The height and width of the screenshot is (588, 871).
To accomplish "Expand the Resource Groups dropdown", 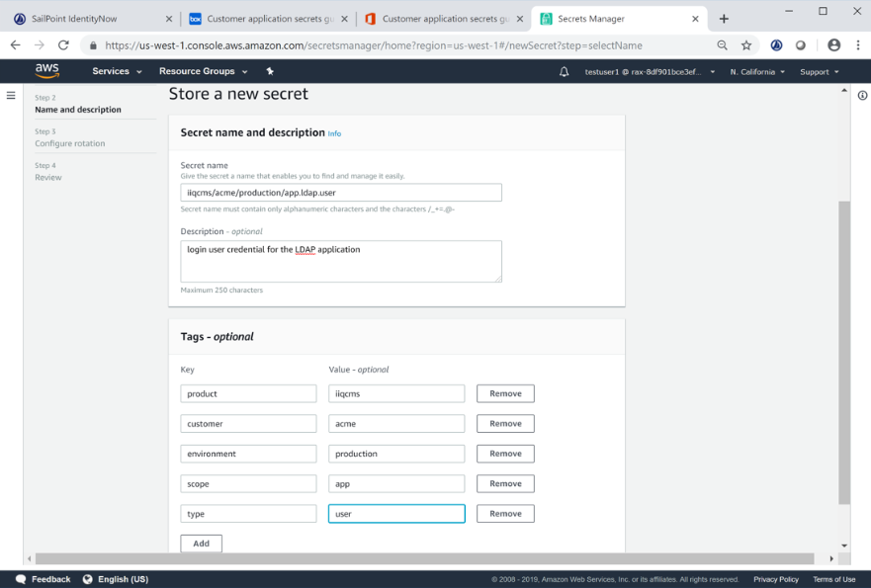I will (203, 72).
